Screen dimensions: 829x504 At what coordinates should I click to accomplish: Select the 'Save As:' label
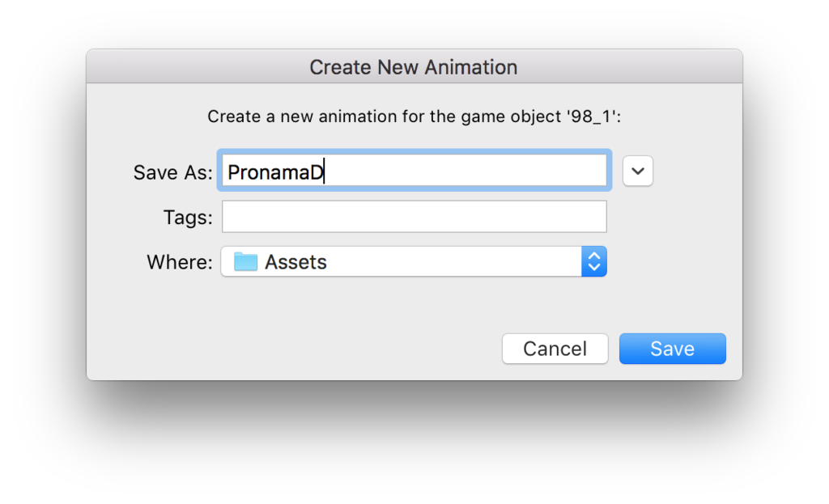173,172
